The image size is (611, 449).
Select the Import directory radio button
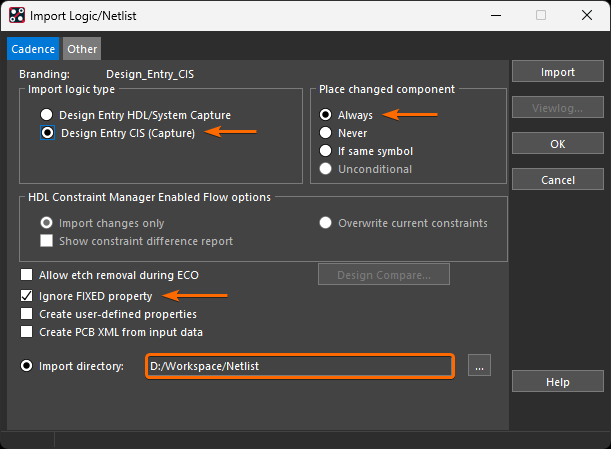(x=28, y=366)
